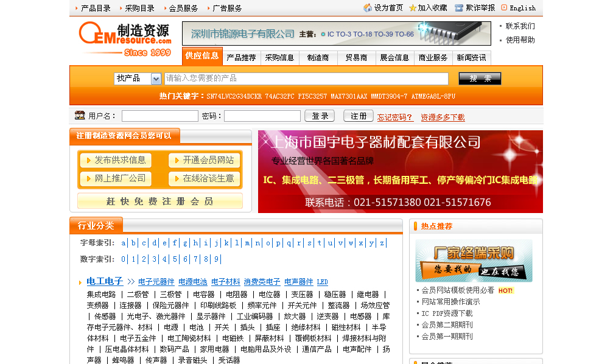
Task: Click the 网上推广公司 button
Action: pyautogui.click(x=116, y=179)
